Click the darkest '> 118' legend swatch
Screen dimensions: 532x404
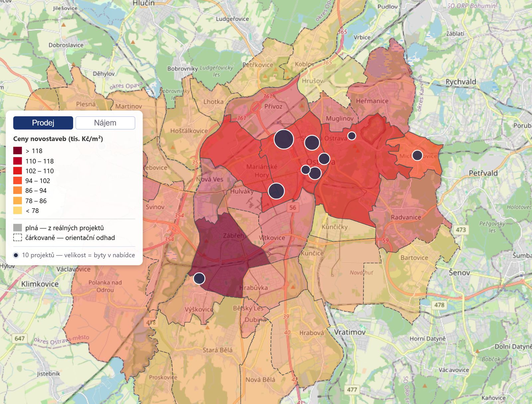pos(18,151)
